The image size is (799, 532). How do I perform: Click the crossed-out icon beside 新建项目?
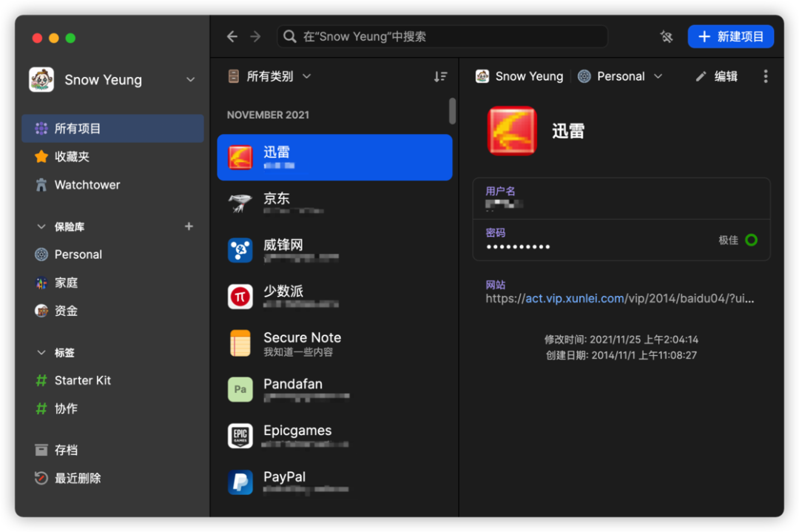click(666, 37)
